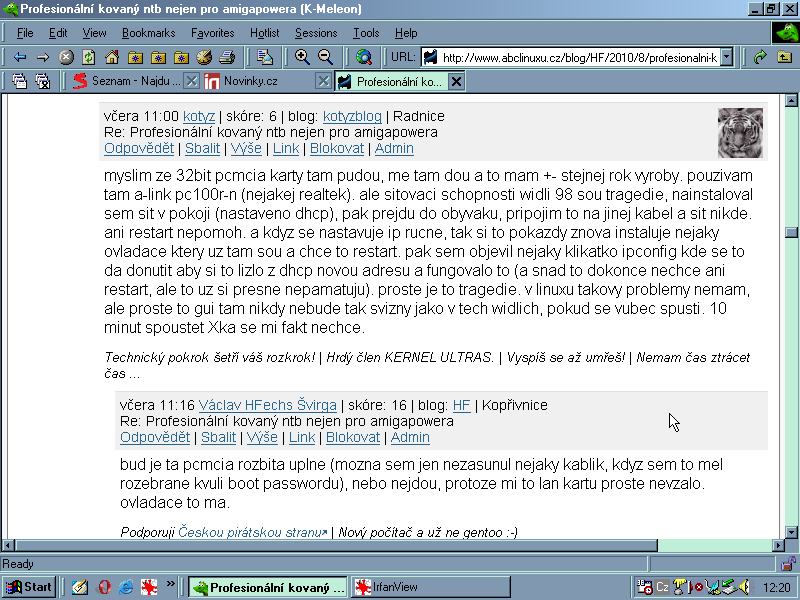This screenshot has height=600, width=800.
Task: Open the second folder icon after Home
Action: coord(158,57)
